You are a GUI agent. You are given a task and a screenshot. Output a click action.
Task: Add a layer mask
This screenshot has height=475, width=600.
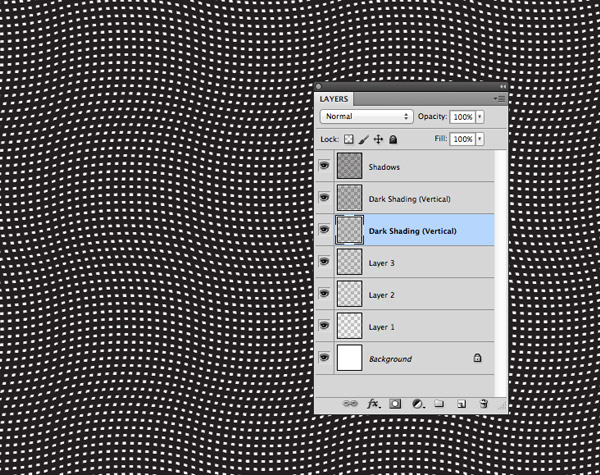pos(395,404)
